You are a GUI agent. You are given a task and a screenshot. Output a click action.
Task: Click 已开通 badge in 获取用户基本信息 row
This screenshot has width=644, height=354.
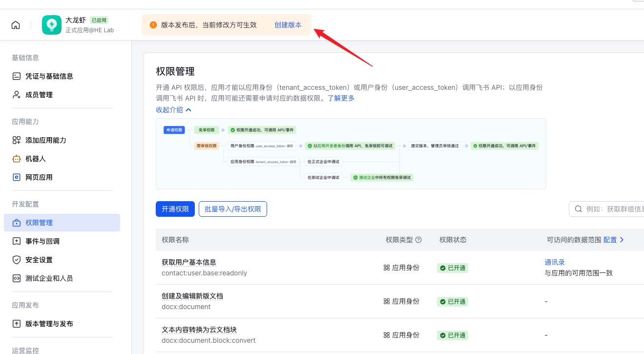click(453, 268)
